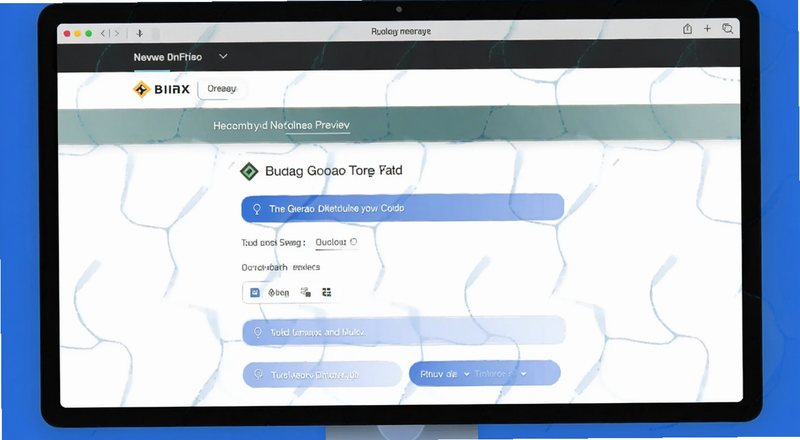
Task: Click the 'Tusl' light blue bottom button
Action: (x=322, y=375)
